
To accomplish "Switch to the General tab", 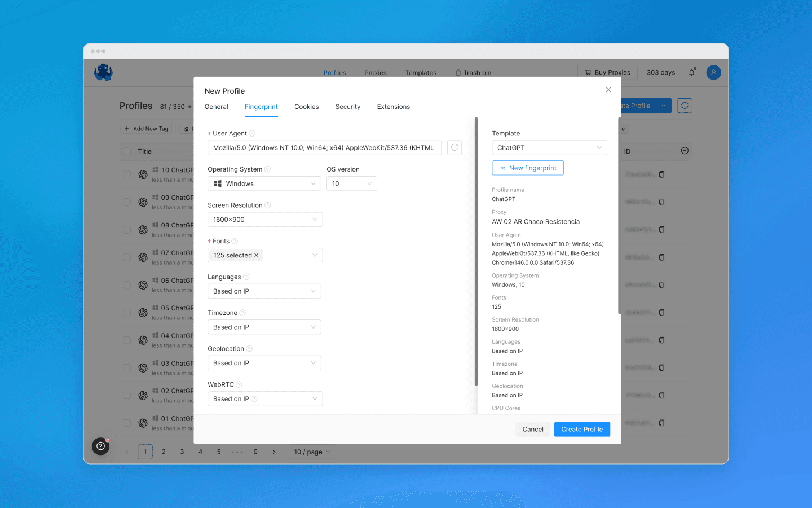I will 217,107.
